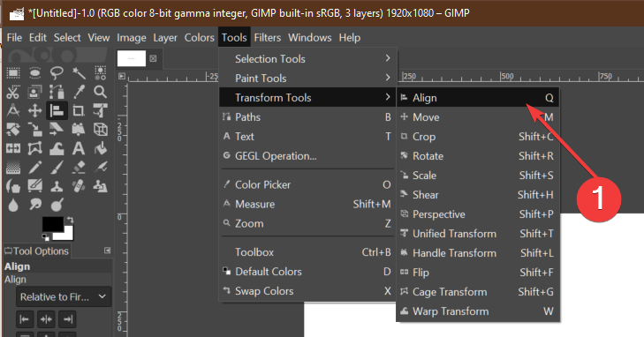This screenshot has width=644, height=337.
Task: Choose GEGL Operation from Tools menu
Action: pyautogui.click(x=307, y=156)
